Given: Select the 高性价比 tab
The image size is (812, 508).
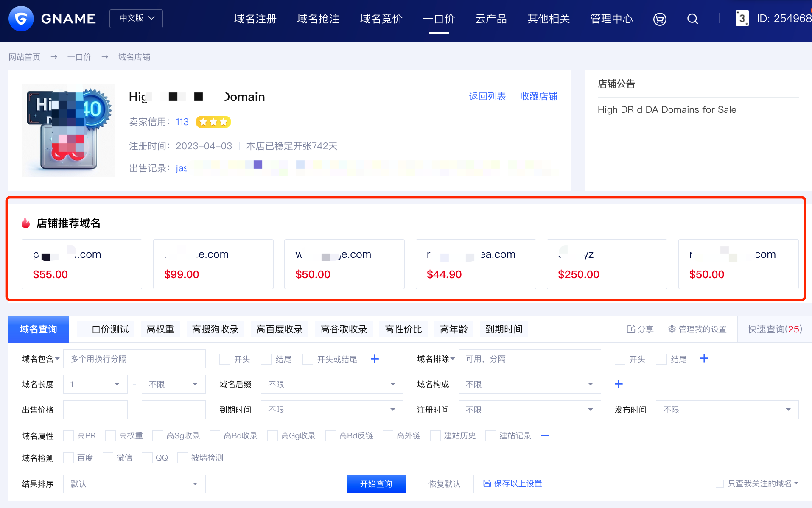Looking at the screenshot, I should 403,329.
